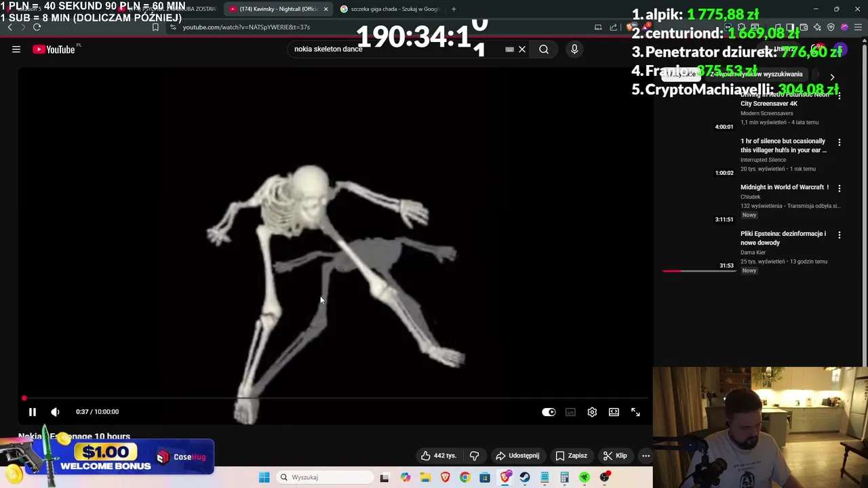
Task: Open subtitles/captions button in player
Action: (570, 412)
